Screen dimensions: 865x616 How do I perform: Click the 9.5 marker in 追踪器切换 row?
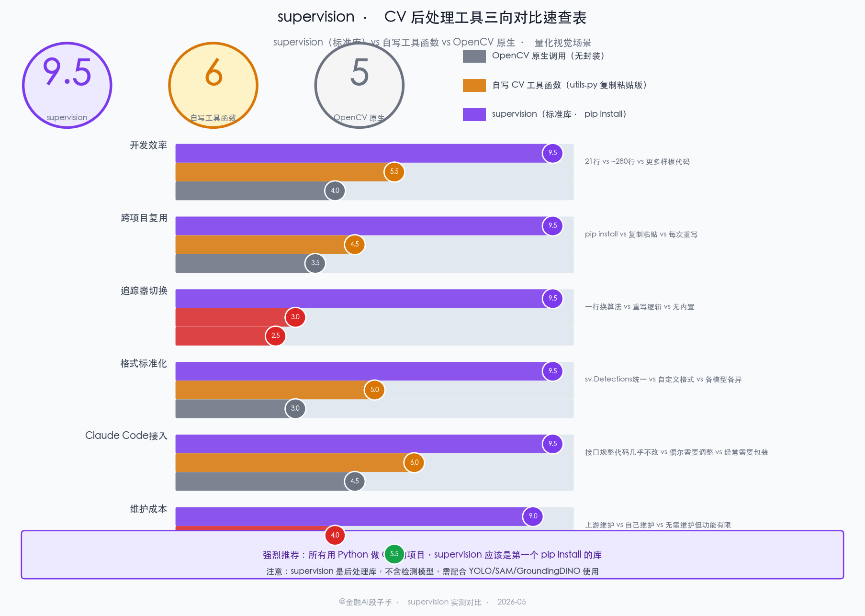point(552,299)
